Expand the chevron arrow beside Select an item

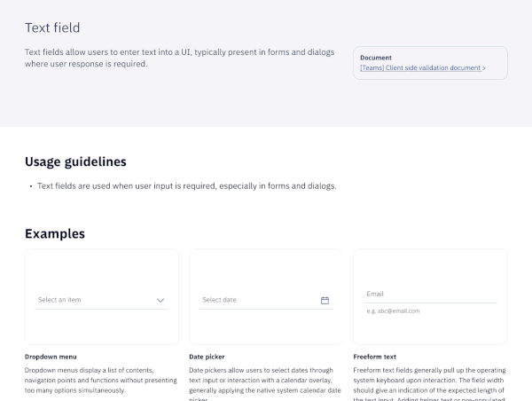tap(160, 300)
